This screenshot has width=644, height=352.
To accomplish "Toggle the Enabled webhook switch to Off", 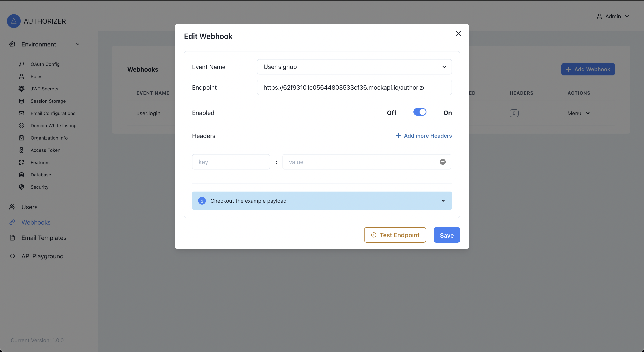I will [x=419, y=113].
